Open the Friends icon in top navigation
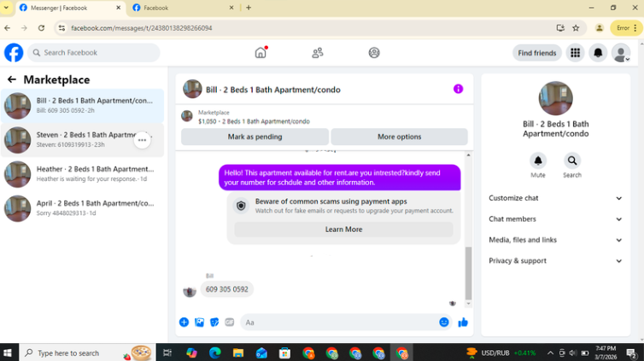Image resolution: width=644 pixels, height=361 pixels. click(318, 53)
